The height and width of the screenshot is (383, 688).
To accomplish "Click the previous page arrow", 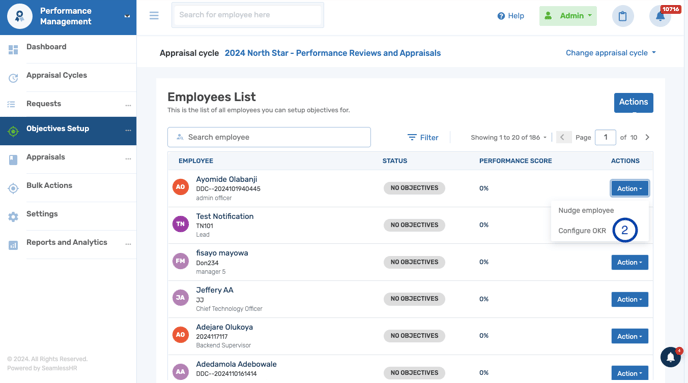I will click(x=563, y=137).
